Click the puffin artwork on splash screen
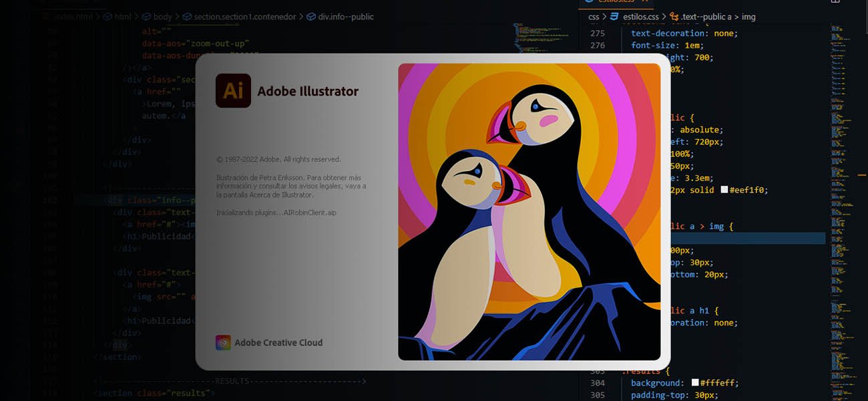This screenshot has width=868, height=401. click(529, 212)
